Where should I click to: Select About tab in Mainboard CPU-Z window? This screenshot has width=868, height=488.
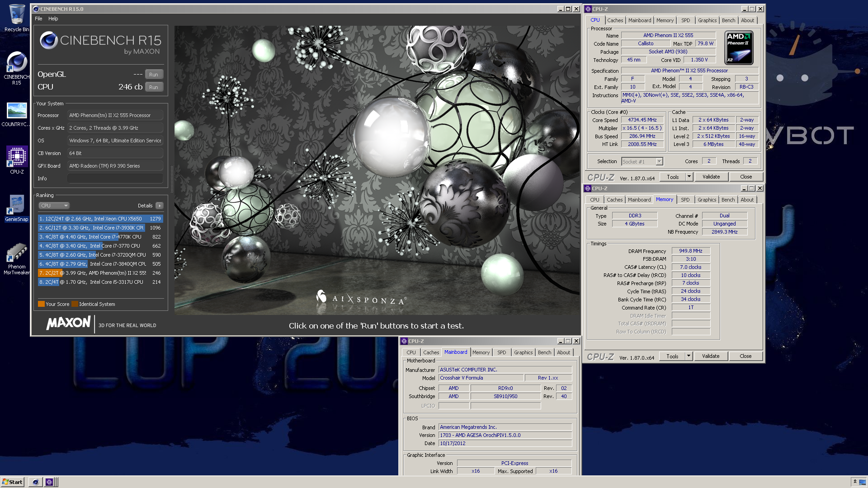pyautogui.click(x=563, y=352)
